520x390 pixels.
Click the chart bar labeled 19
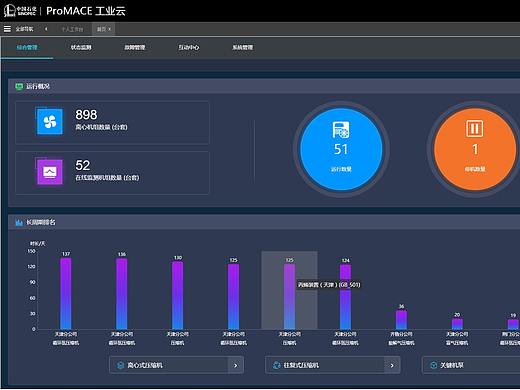(513, 324)
